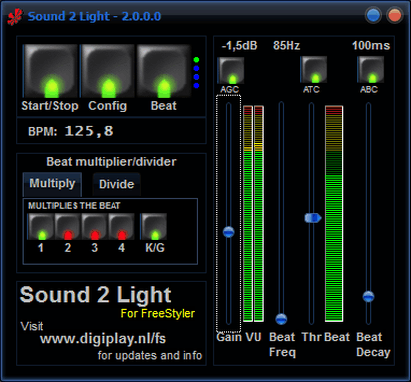Click the Gain slider handle
The image size is (411, 382).
[x=229, y=232]
